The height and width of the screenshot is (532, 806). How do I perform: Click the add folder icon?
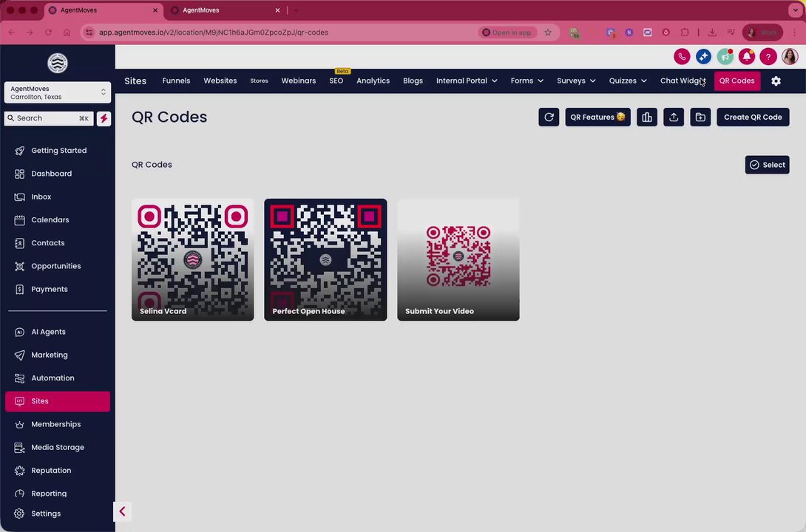[x=700, y=117]
